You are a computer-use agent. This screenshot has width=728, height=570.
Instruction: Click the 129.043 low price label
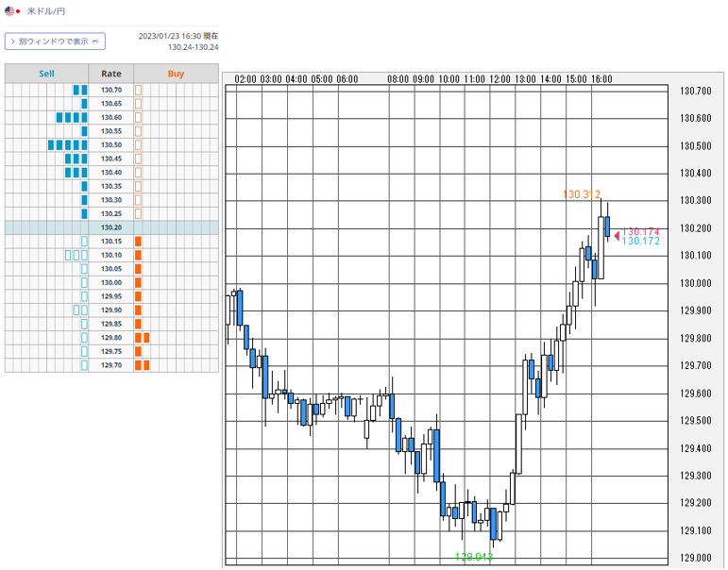point(474,557)
